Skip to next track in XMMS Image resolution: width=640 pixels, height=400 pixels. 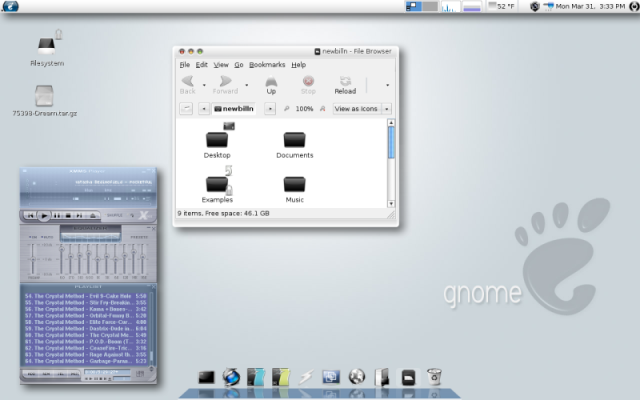(80, 216)
